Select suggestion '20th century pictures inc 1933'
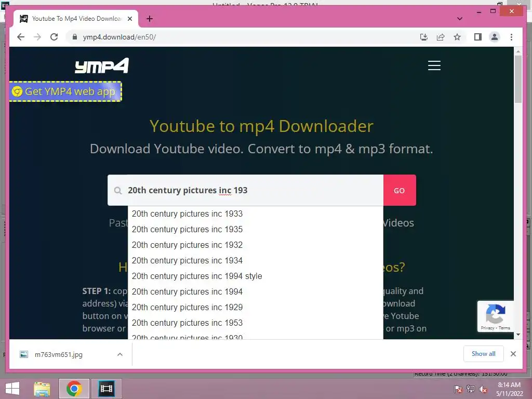 pyautogui.click(x=256, y=214)
